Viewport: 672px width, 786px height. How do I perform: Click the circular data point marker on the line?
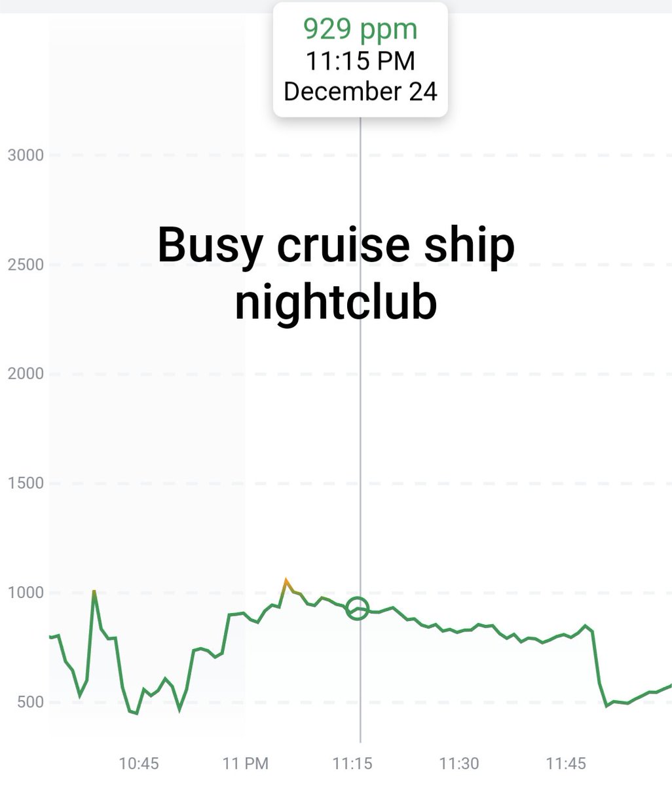point(358,609)
